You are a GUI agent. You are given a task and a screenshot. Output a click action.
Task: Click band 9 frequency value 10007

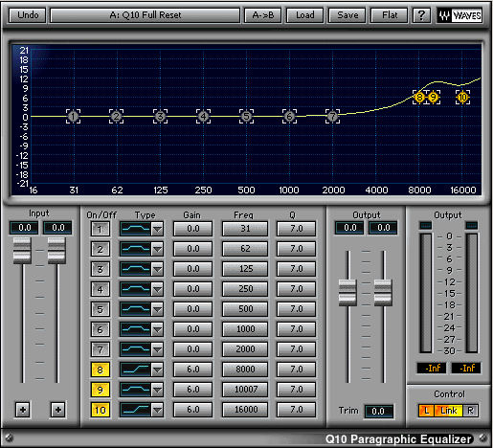point(245,390)
